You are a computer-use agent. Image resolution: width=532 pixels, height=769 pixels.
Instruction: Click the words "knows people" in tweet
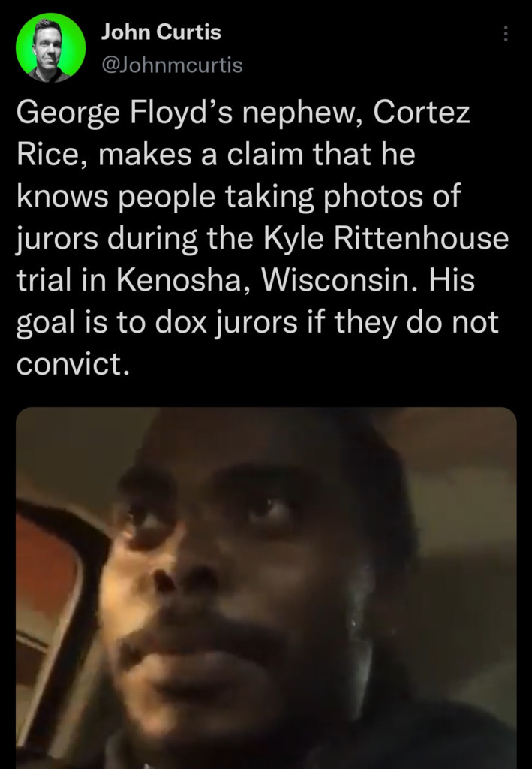tap(116, 198)
